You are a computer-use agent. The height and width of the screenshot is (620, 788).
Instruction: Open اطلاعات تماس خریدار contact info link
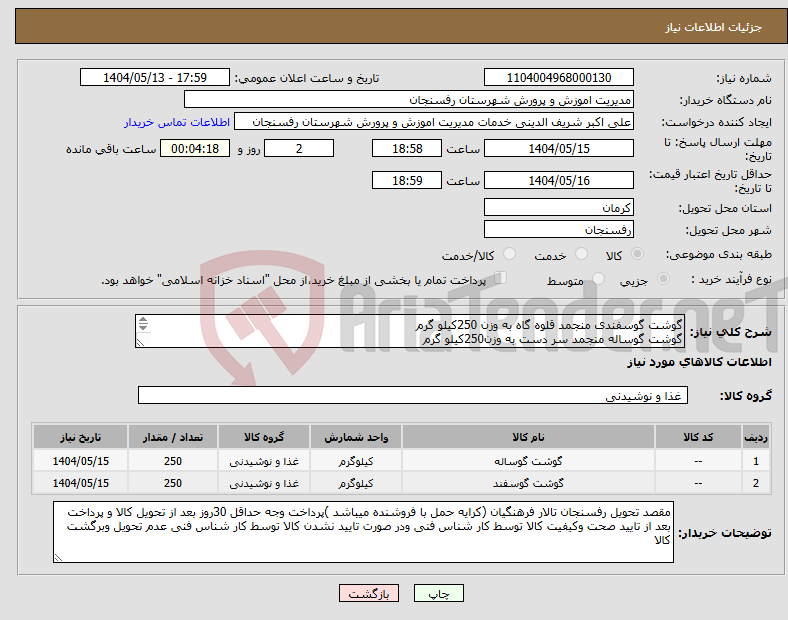click(x=177, y=122)
